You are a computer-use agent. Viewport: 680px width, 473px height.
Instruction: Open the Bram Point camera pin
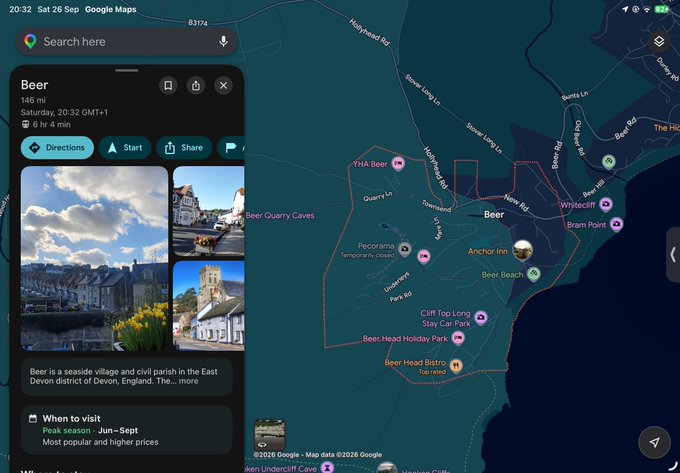[x=616, y=225]
